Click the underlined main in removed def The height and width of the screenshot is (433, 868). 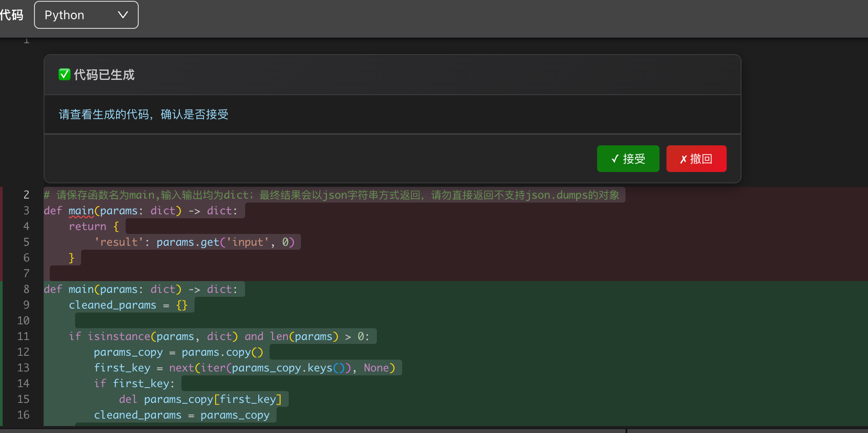(81, 211)
